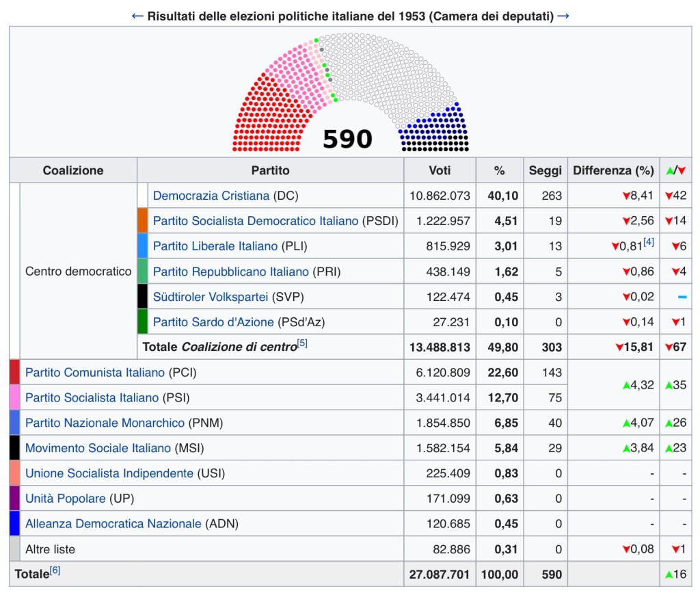The image size is (700, 606).
Task: Follow the Partito Repubblicano Italiano link
Action: click(x=231, y=272)
